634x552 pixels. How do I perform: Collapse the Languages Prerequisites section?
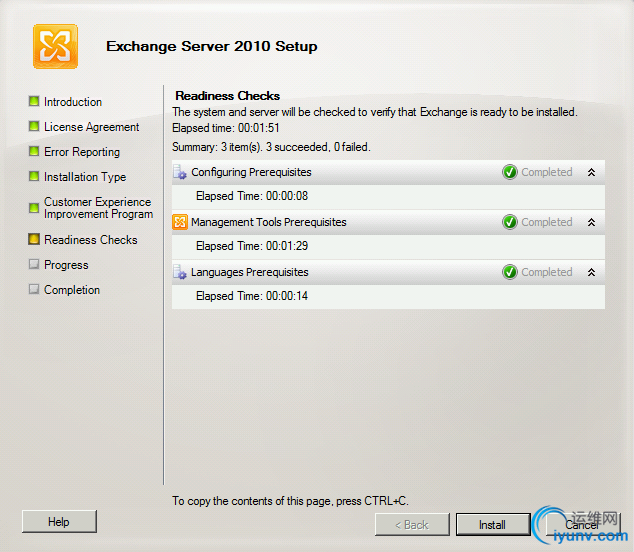(x=591, y=272)
